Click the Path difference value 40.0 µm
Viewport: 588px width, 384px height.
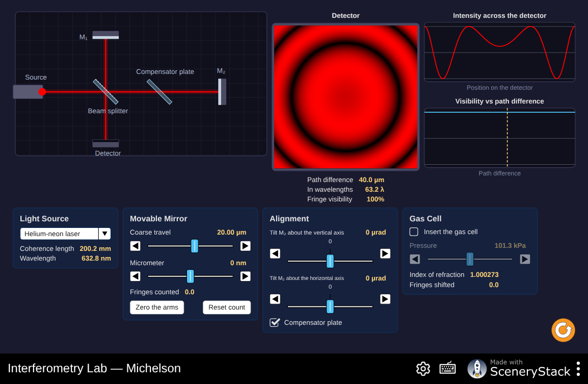371,180
